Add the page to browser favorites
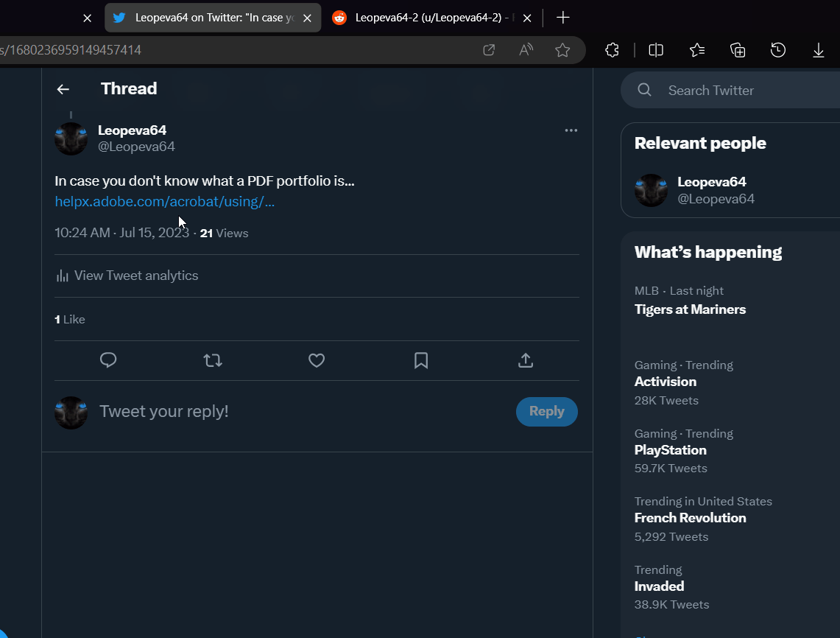Image resolution: width=840 pixels, height=638 pixels. 562,49
